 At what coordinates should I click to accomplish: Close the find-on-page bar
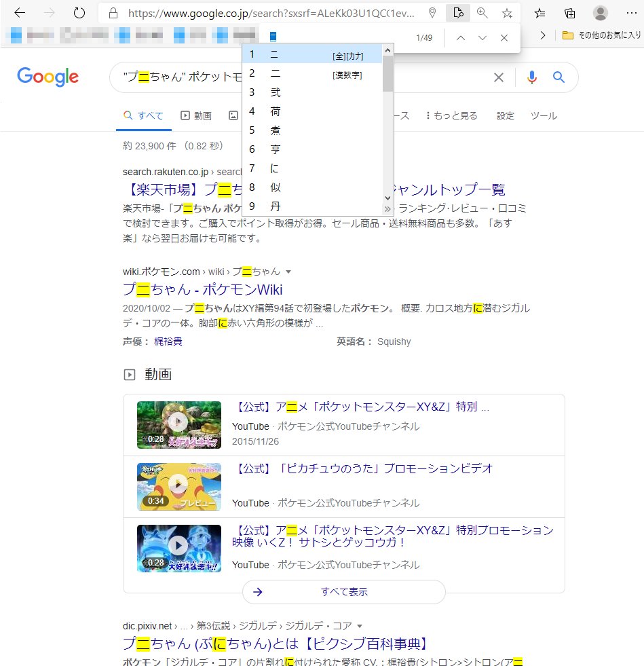[504, 38]
